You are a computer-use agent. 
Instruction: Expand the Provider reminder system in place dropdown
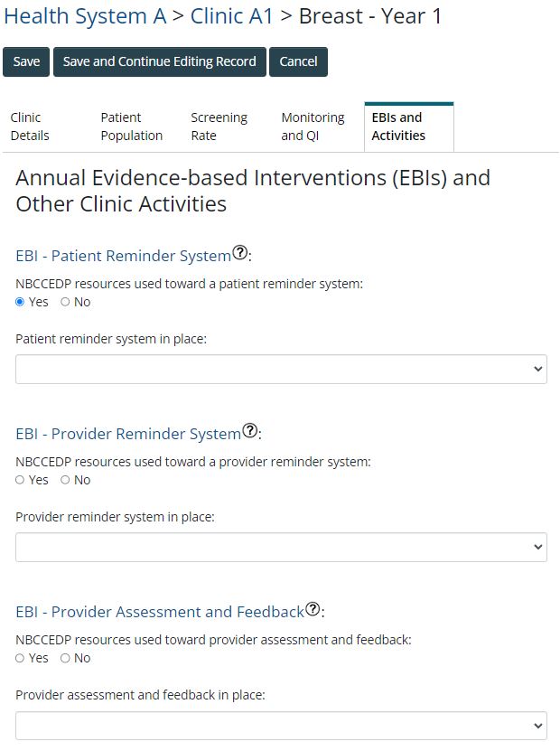tap(281, 547)
